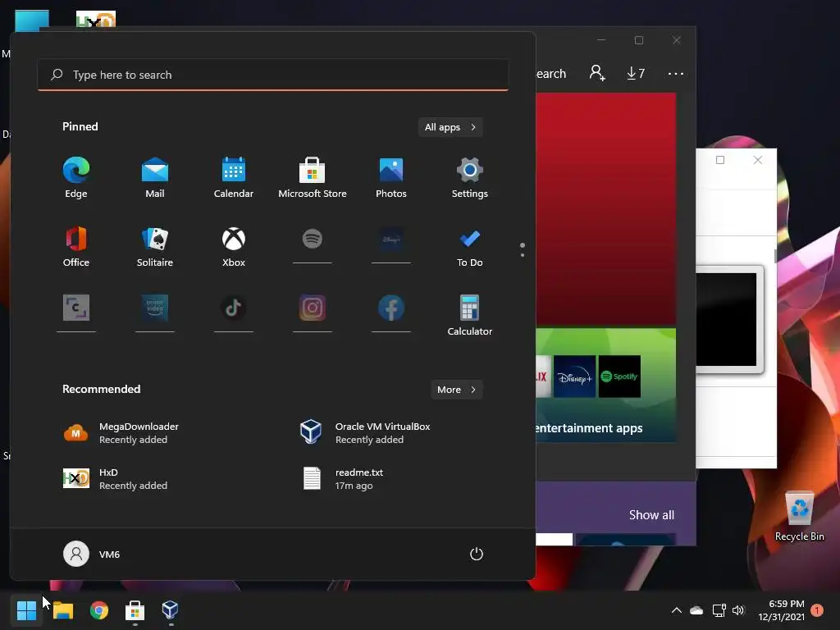The image size is (840, 630).
Task: Expand the All apps list
Action: pos(450,127)
